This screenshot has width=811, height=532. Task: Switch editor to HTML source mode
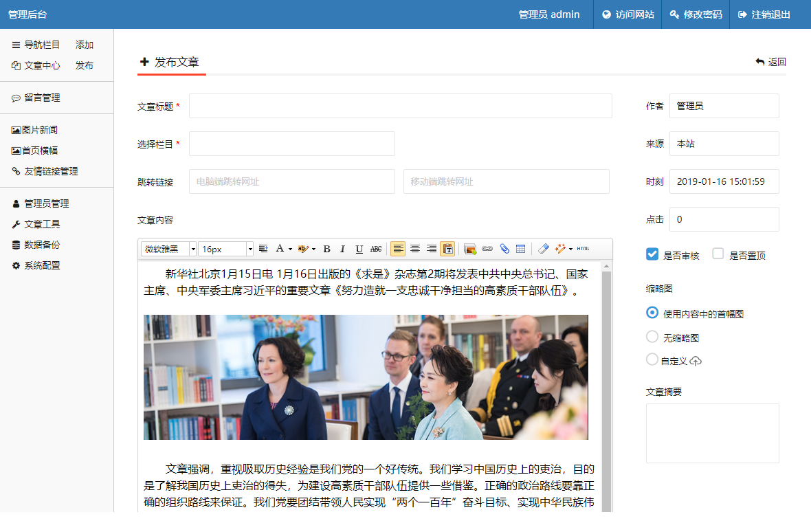[x=583, y=249]
